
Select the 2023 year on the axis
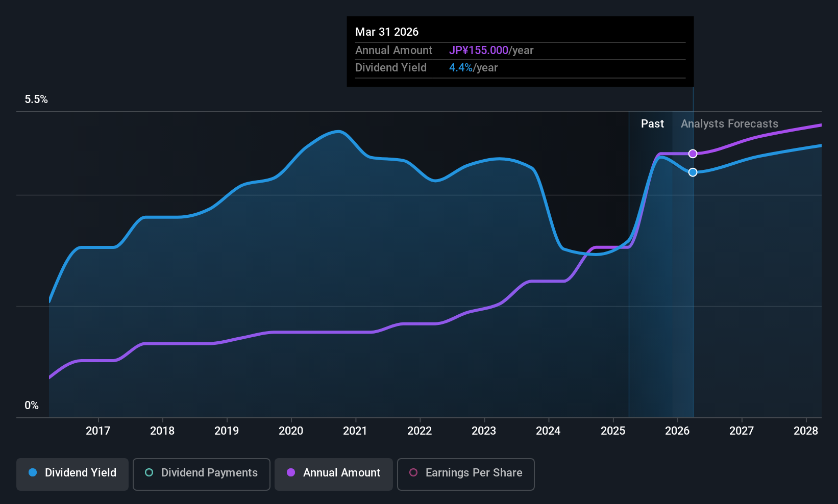484,431
